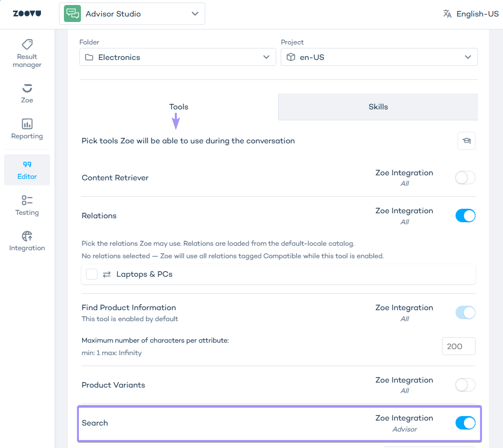Expand the en-US project dropdown

[x=379, y=57]
